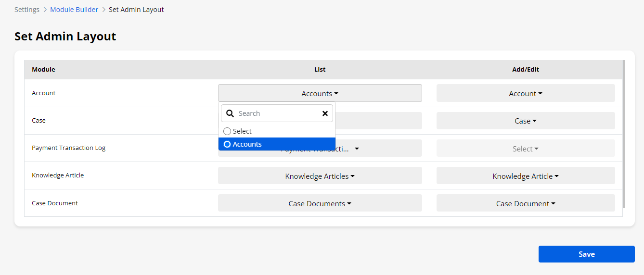The height and width of the screenshot is (275, 644).
Task: Go to Module Builder breadcrumb link
Action: [x=74, y=10]
